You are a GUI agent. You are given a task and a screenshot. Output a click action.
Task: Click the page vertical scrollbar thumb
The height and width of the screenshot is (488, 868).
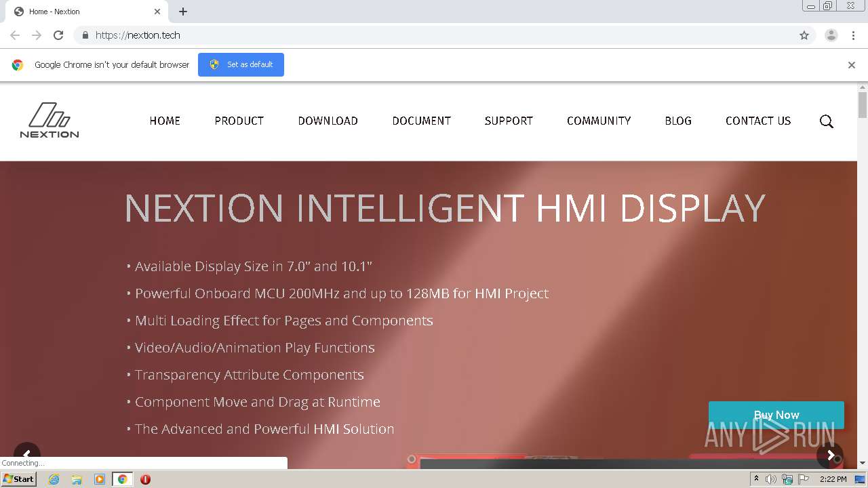pos(863,105)
